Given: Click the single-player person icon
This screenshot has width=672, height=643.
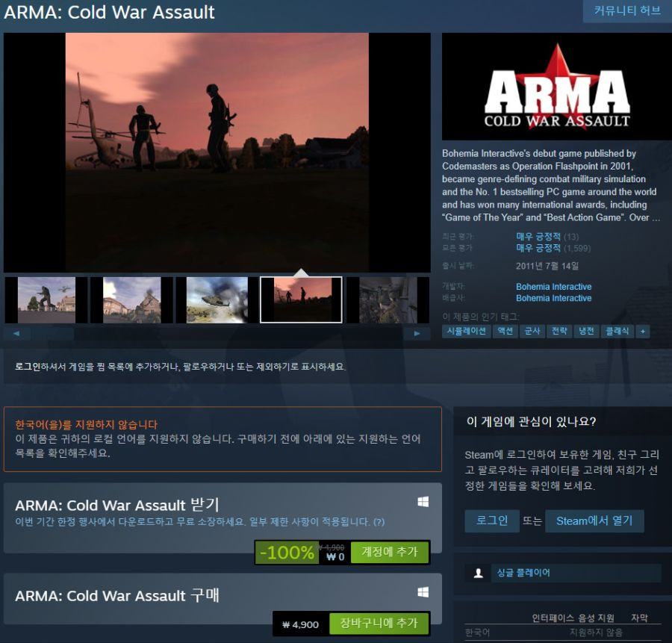Looking at the screenshot, I should click(479, 573).
